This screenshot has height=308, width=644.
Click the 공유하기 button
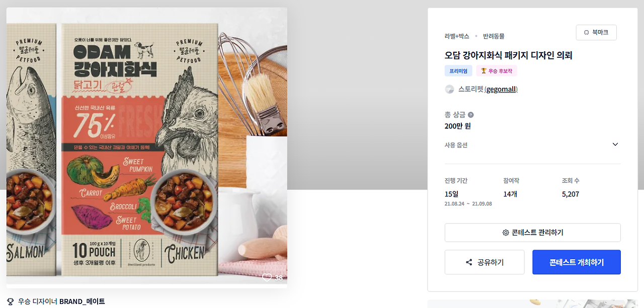tap(485, 262)
